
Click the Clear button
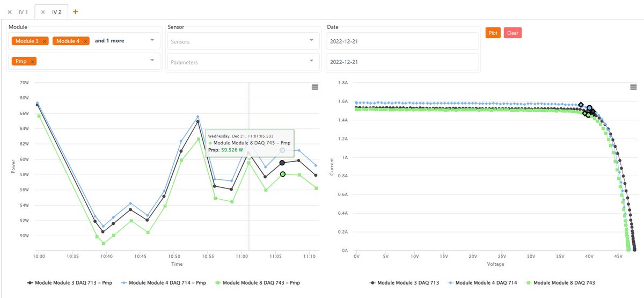point(513,33)
